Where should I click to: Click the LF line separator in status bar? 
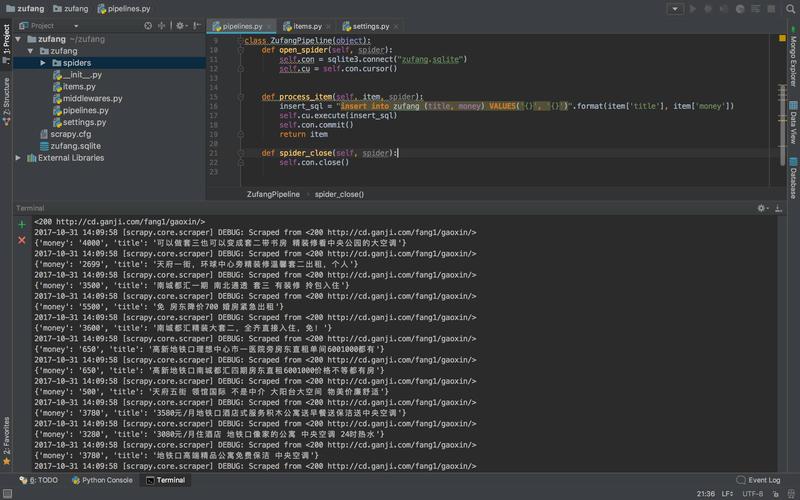point(728,494)
